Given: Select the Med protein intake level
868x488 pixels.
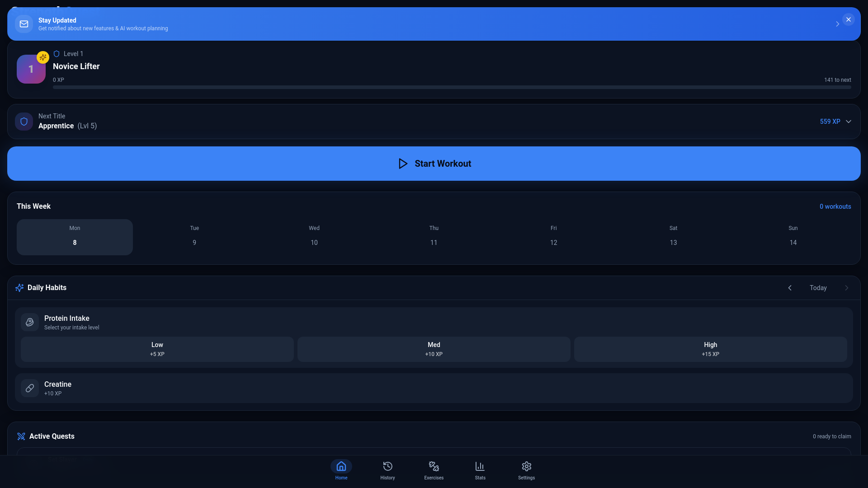Looking at the screenshot, I should (434, 349).
